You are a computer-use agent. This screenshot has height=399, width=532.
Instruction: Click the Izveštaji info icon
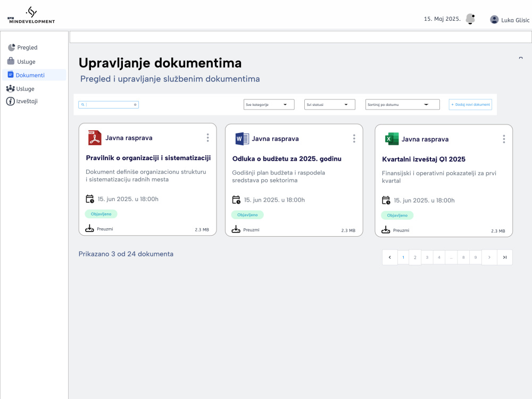click(11, 101)
